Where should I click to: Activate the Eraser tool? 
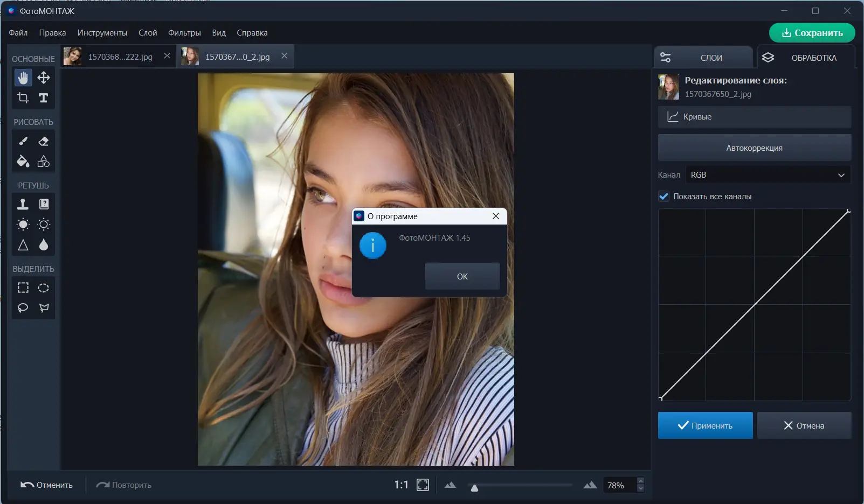pos(44,141)
